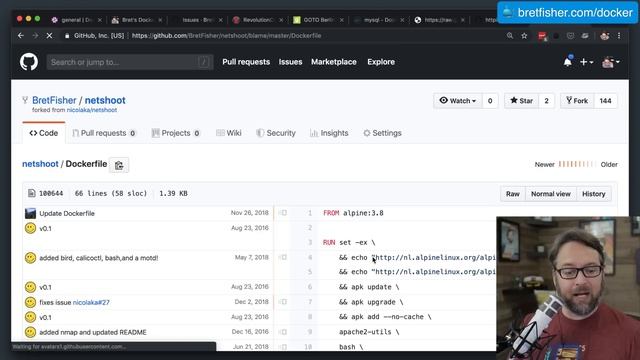Viewport: 640px width, 360px height.
Task: Click the Newer-Older blame age legend
Action: 576,164
